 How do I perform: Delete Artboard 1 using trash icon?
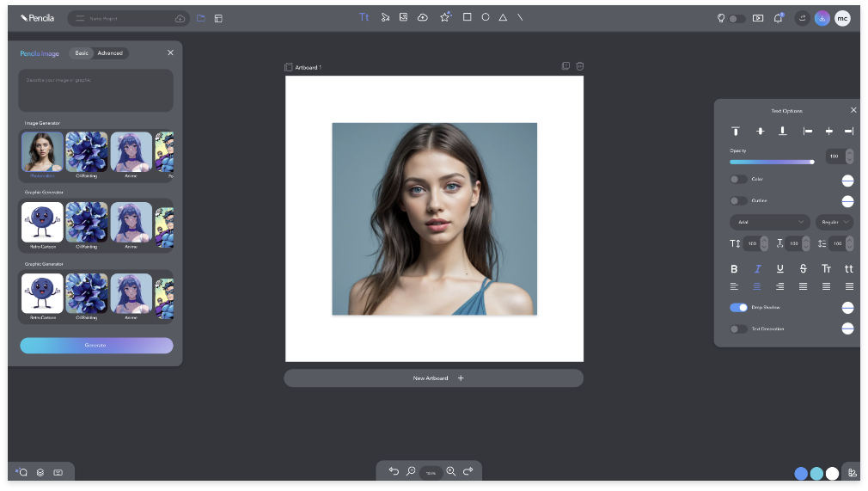tap(580, 66)
